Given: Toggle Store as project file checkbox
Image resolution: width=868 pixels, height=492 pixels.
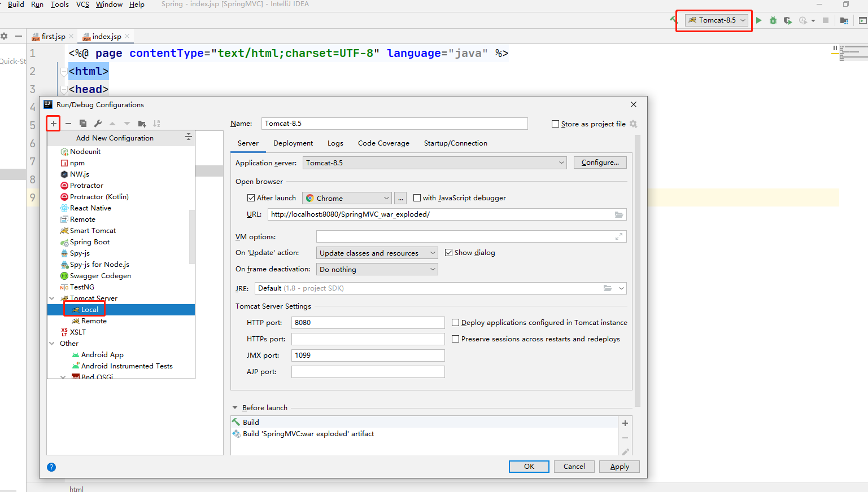Looking at the screenshot, I should tap(555, 124).
